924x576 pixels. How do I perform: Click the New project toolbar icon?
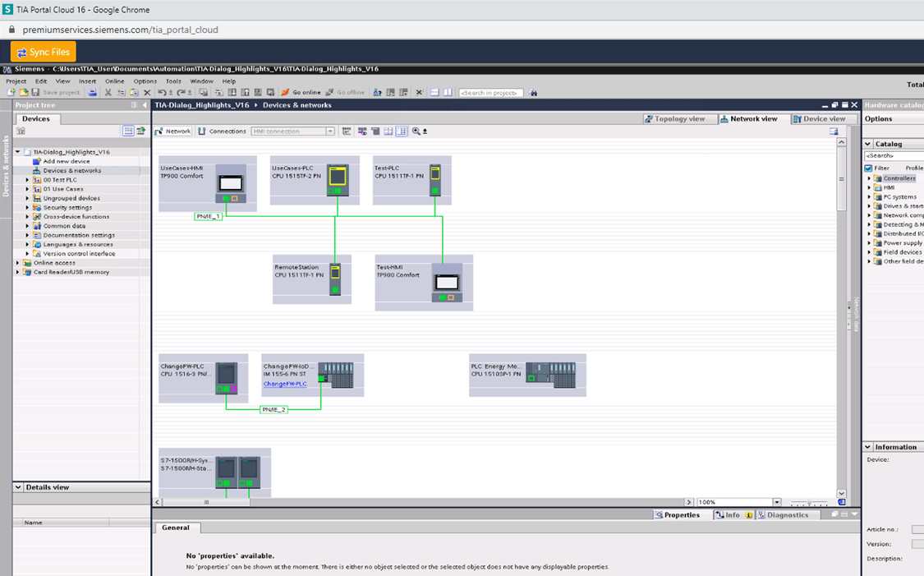click(11, 93)
